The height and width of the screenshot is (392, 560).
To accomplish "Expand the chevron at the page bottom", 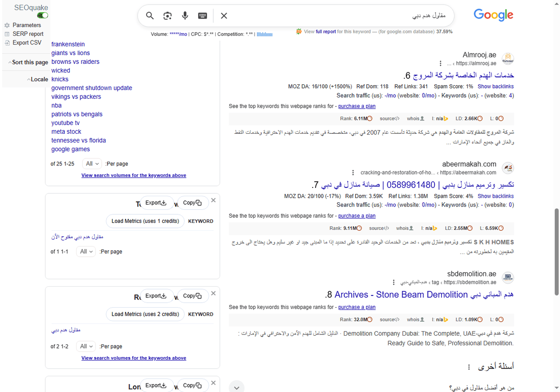I will click(237, 387).
